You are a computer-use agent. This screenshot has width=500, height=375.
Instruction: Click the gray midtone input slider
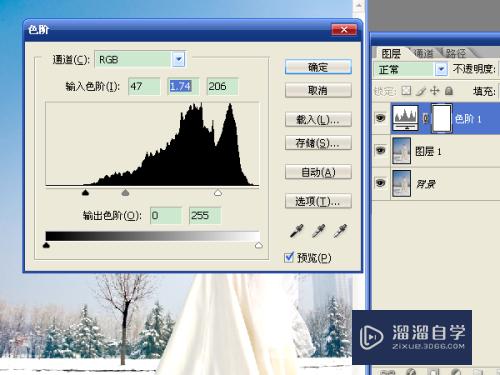(125, 192)
